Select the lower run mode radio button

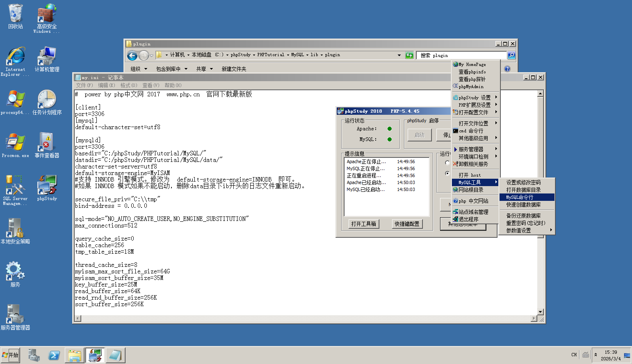coord(447,173)
